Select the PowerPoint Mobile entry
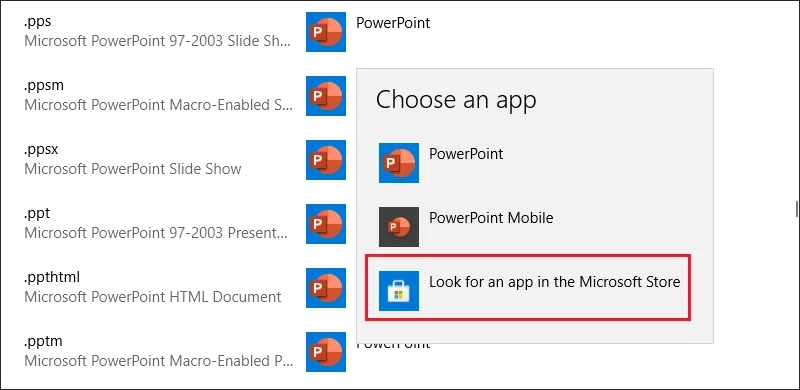Screen dimensions: 800x390 tap(534, 227)
